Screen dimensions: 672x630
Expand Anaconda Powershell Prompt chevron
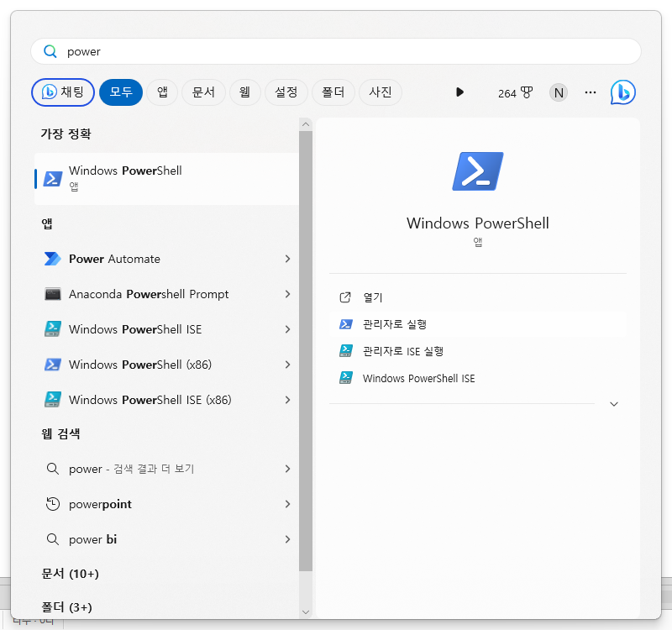coord(287,294)
